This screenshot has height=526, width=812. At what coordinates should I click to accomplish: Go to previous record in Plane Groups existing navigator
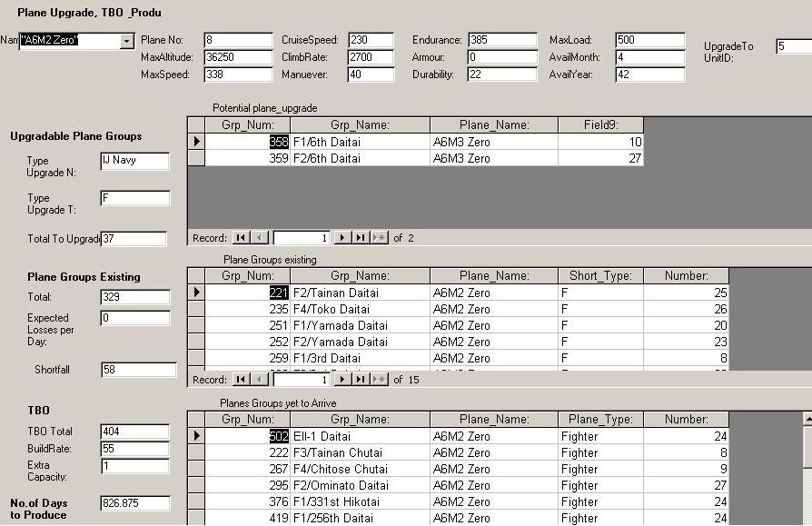tap(259, 380)
